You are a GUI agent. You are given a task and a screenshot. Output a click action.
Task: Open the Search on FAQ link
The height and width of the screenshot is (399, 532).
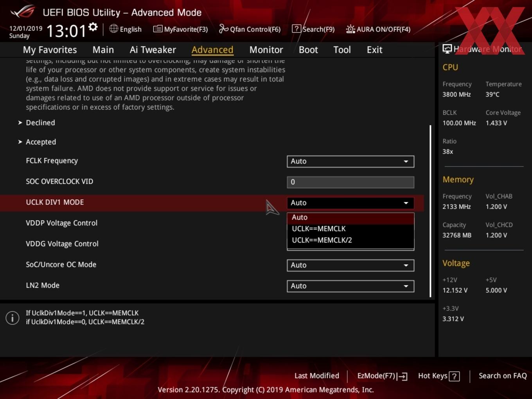pos(503,376)
